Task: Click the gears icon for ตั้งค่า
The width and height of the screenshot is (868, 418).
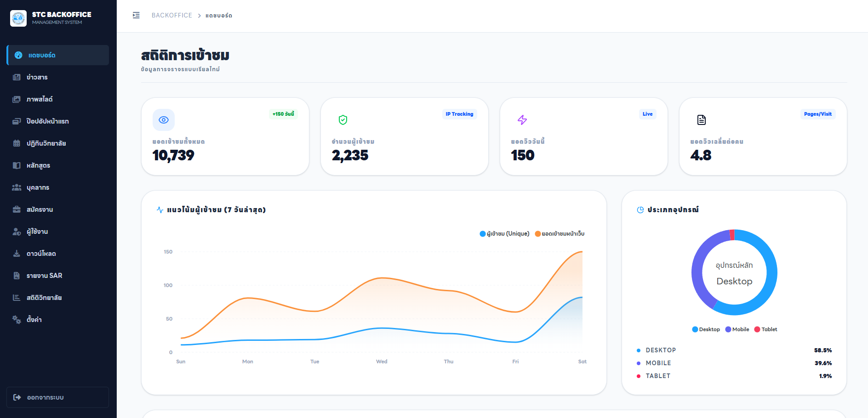Action: [x=17, y=320]
